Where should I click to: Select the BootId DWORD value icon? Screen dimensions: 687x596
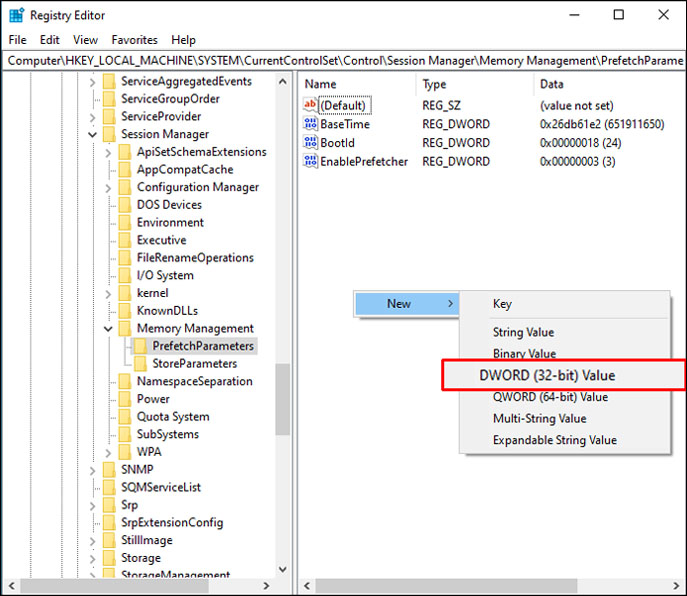tap(310, 142)
